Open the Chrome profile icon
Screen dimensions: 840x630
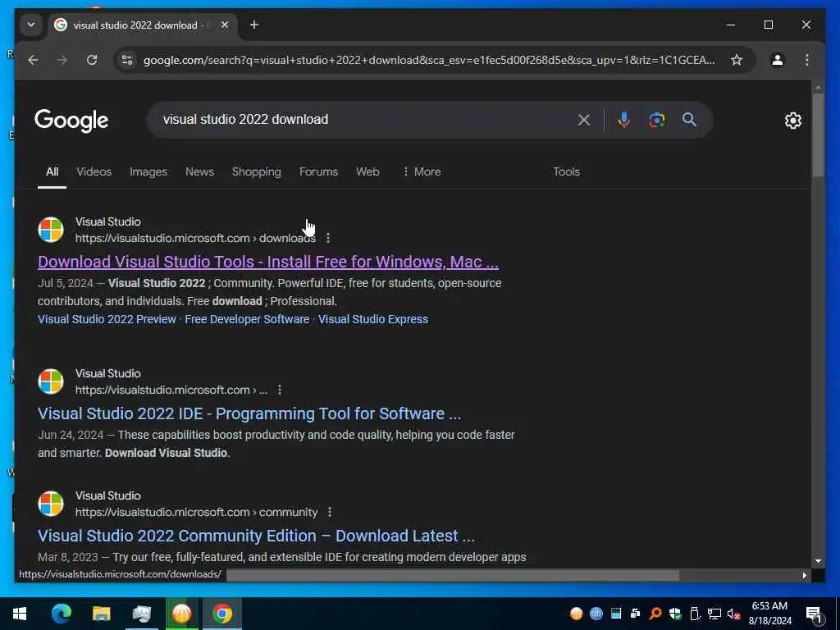[778, 60]
